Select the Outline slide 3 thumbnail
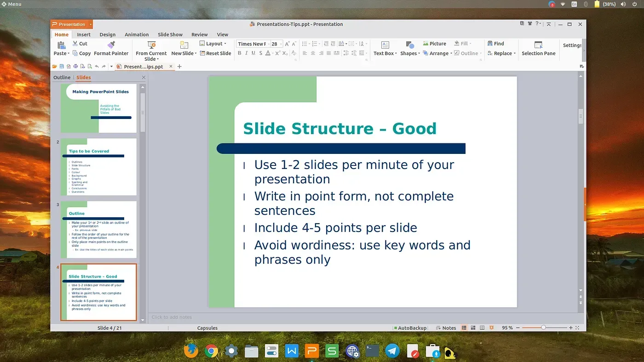 (98, 229)
